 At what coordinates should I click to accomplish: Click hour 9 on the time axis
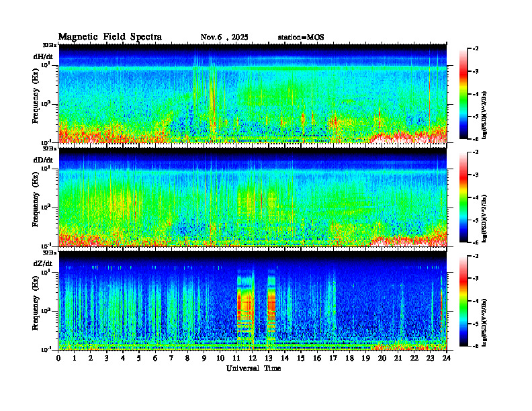coord(204,358)
